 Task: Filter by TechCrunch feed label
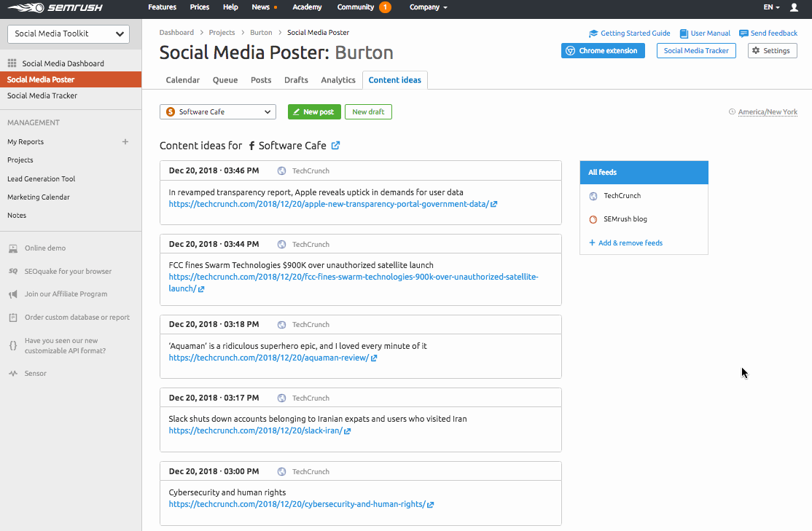(622, 196)
